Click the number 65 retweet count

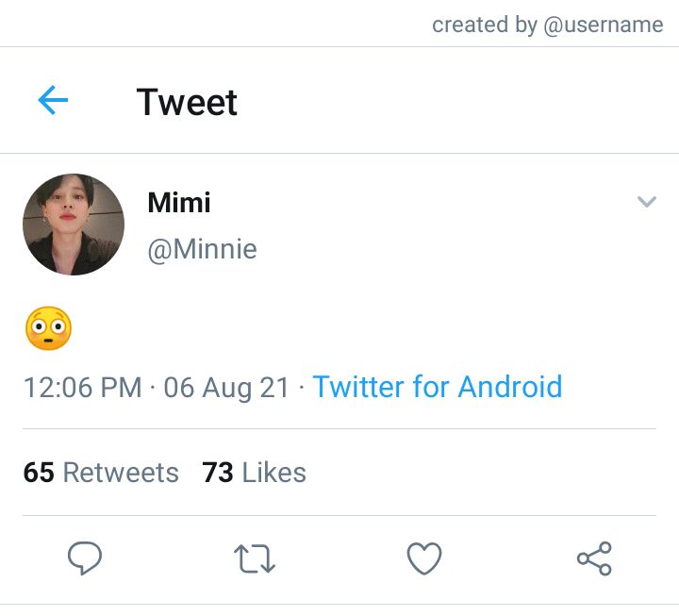coord(39,473)
